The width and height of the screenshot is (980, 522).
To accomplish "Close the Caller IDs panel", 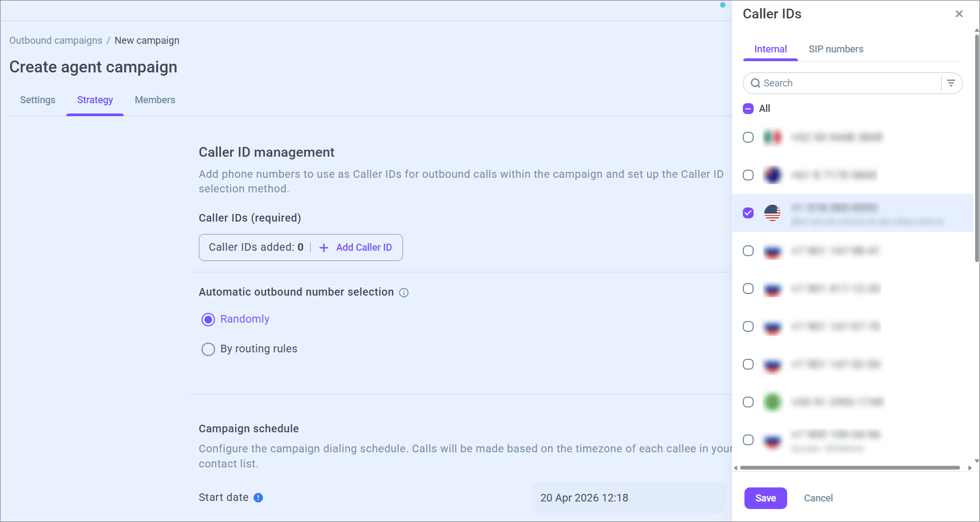I will (x=959, y=14).
